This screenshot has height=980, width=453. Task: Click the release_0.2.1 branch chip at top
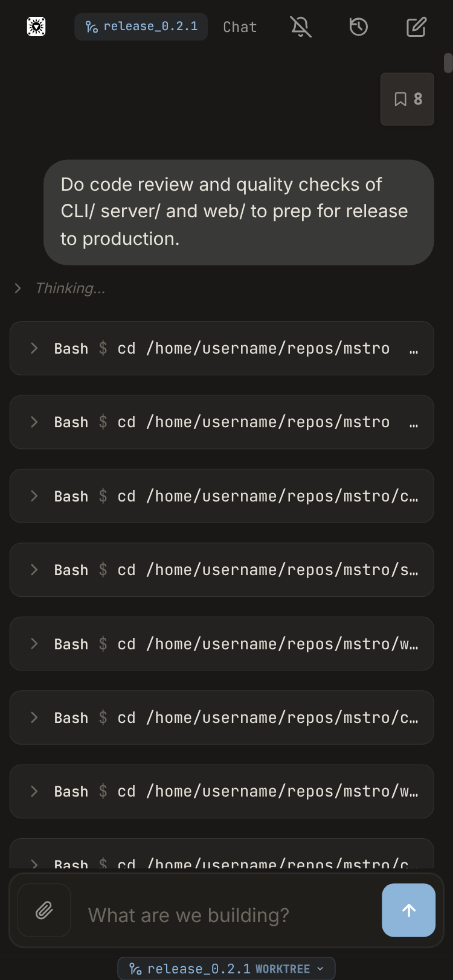click(x=141, y=27)
